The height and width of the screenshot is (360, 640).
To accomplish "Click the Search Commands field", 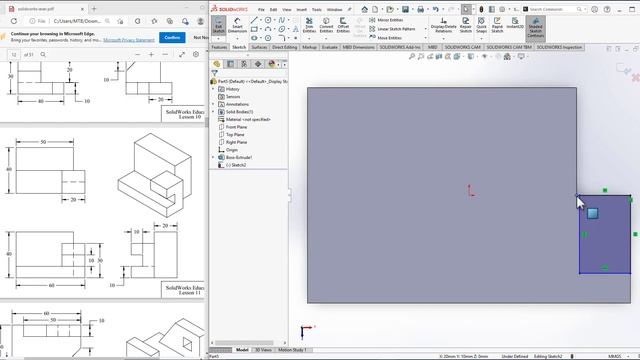I will pos(553,9).
